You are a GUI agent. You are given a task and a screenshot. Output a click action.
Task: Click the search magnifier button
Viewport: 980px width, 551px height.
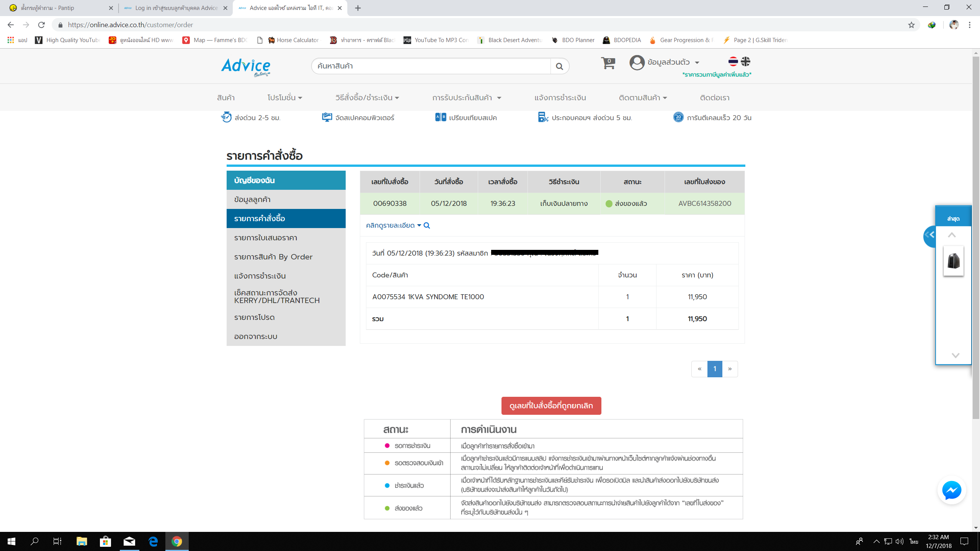(559, 66)
